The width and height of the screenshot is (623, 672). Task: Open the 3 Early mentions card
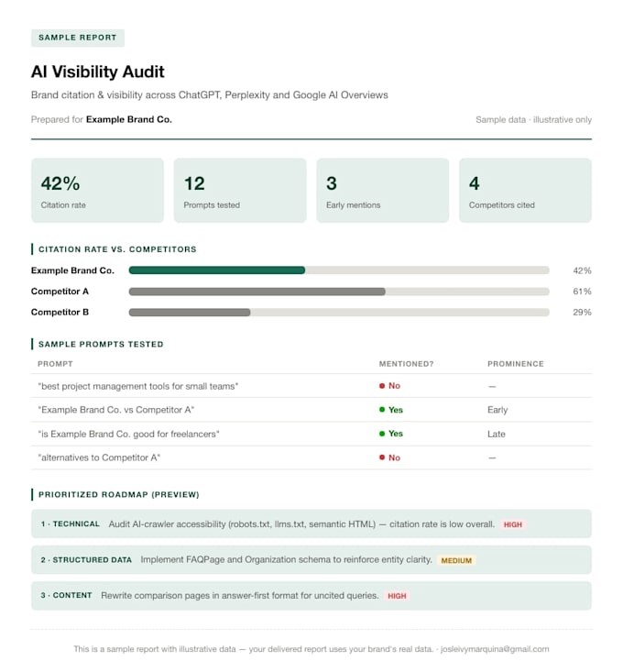pyautogui.click(x=383, y=191)
